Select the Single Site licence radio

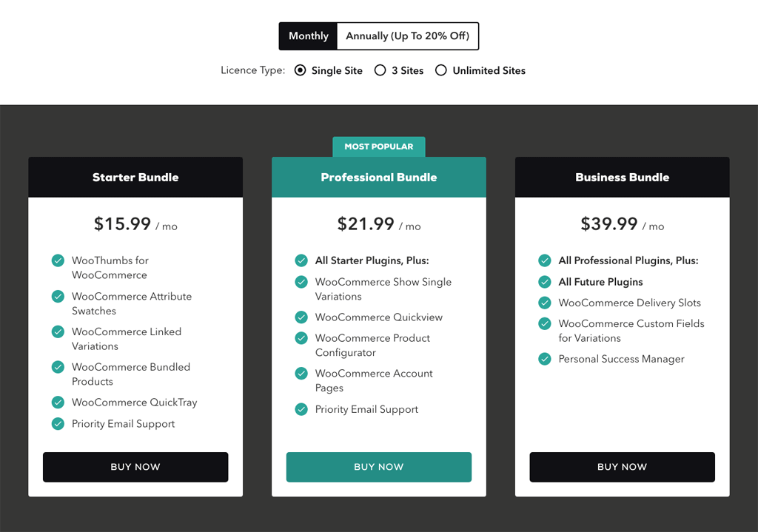tap(301, 71)
